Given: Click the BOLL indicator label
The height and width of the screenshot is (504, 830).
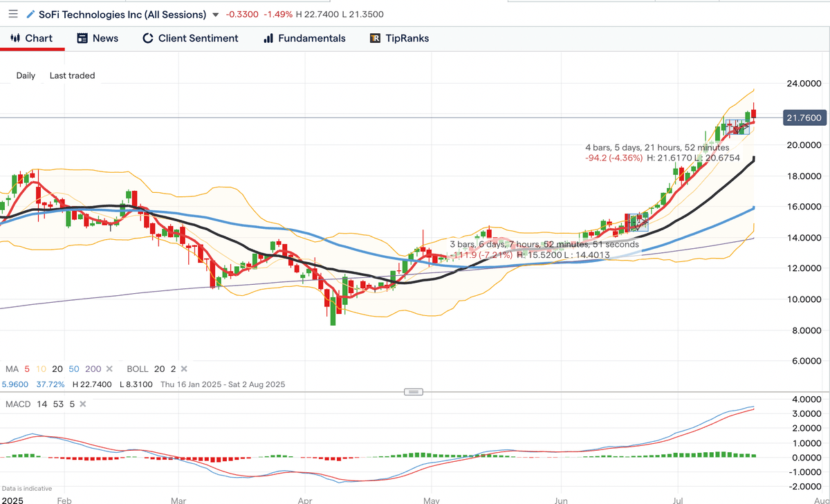Looking at the screenshot, I should coord(138,369).
